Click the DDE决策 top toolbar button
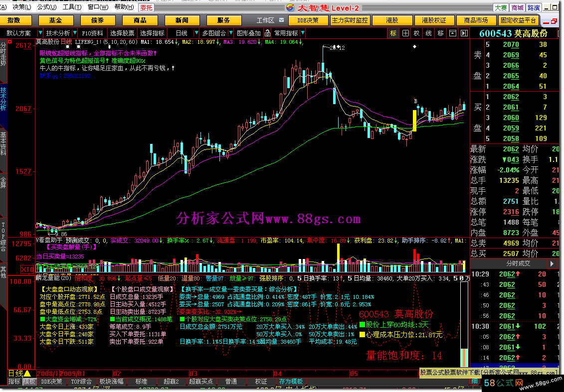 308,20
